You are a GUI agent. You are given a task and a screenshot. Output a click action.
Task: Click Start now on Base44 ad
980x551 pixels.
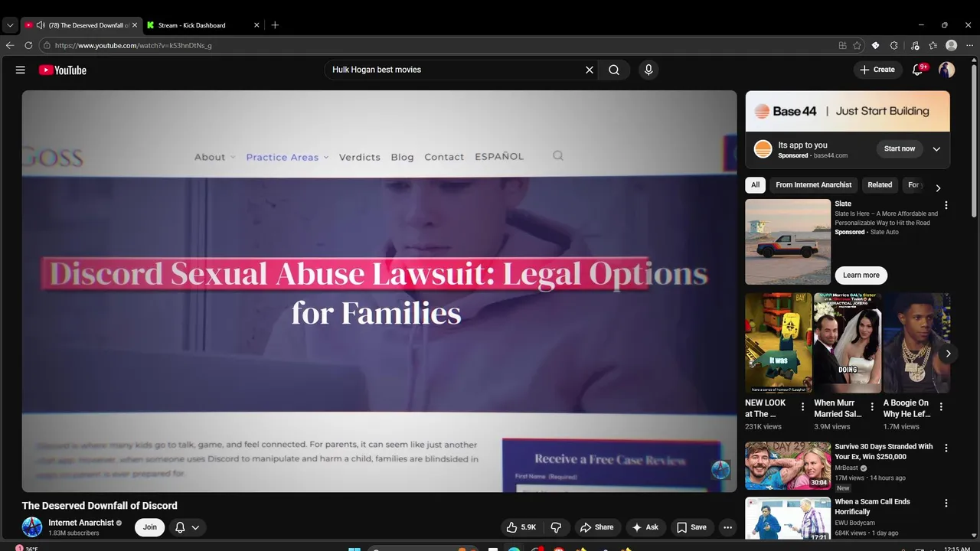coord(900,148)
